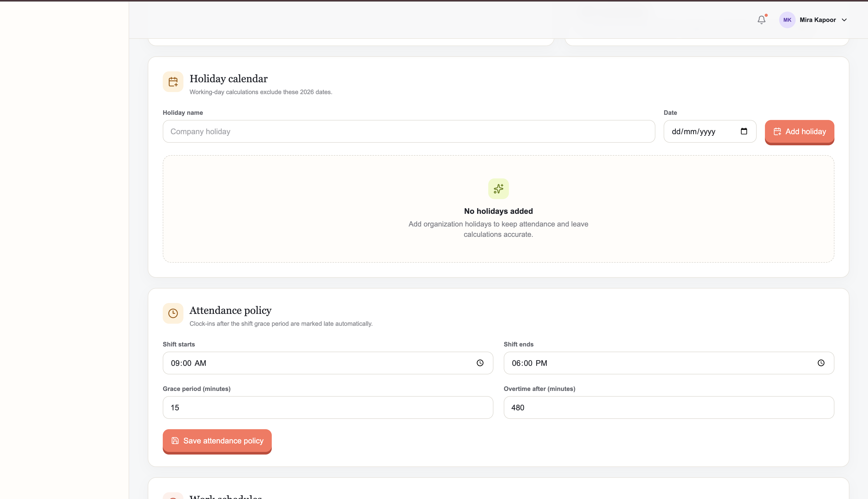Open the date picker calendar icon
This screenshot has width=868, height=499.
(744, 131)
